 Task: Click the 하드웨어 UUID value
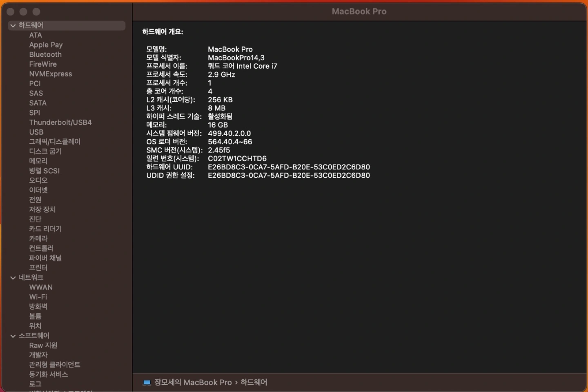pos(289,167)
